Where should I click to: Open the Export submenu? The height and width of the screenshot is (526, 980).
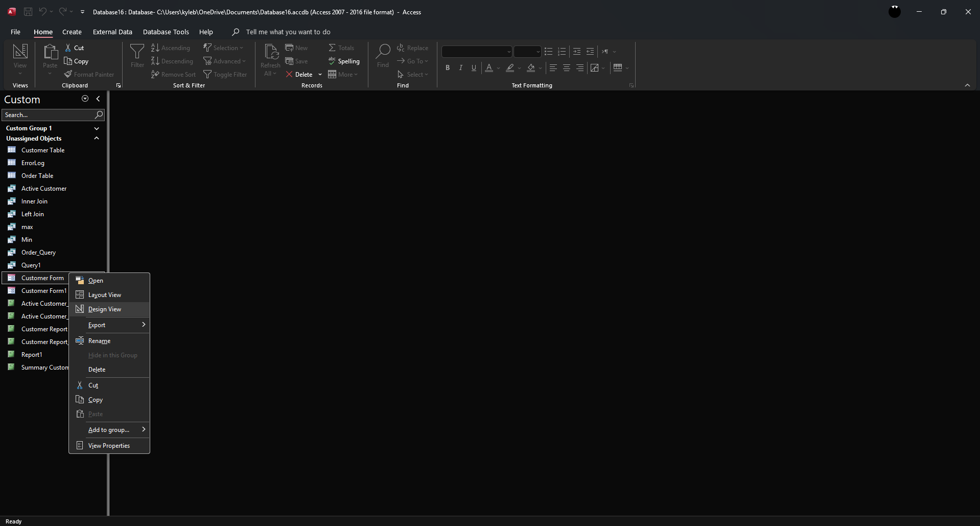point(109,325)
